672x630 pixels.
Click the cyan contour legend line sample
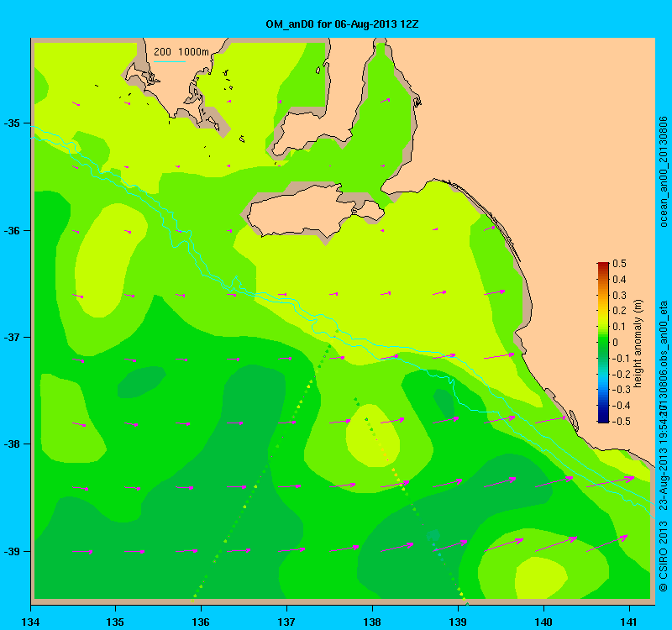pos(170,61)
